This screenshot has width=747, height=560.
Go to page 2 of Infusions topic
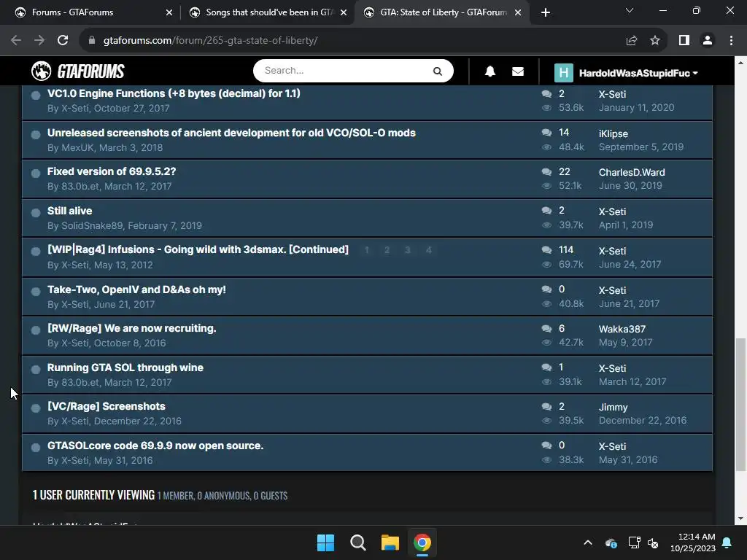(x=387, y=250)
